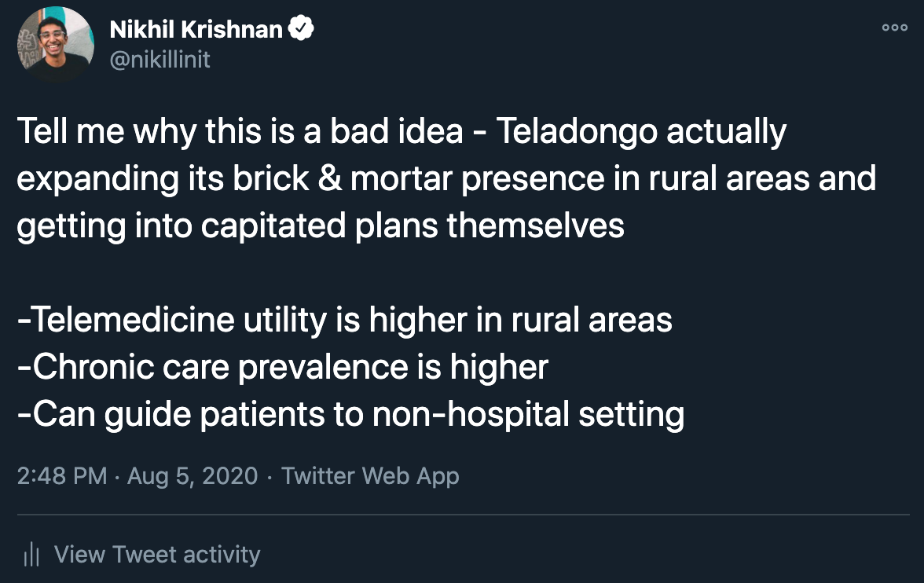Click the blue verified checkmark badge
The image size is (924, 583).
(x=301, y=28)
